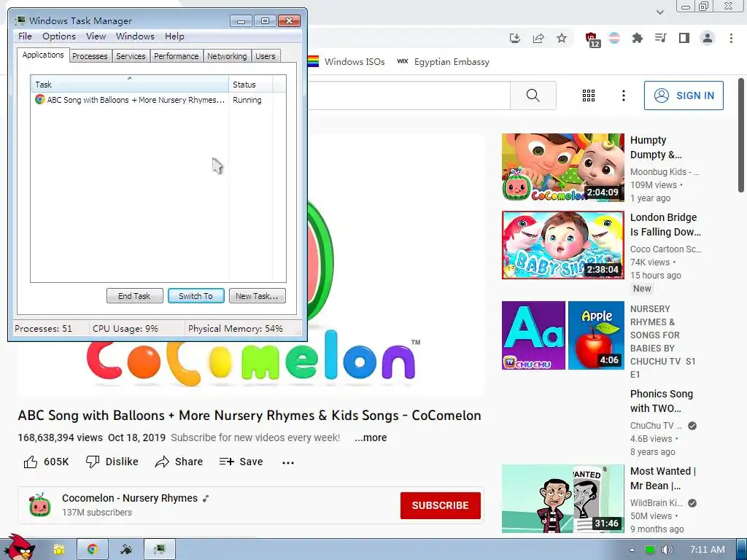747x560 pixels.
Task: Open the file explorer taskbar icon
Action: point(58,550)
